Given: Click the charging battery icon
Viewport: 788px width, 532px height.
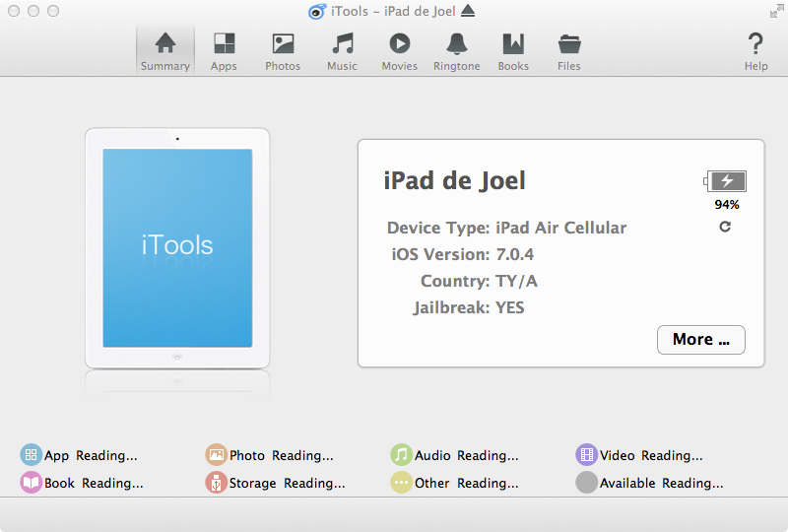Looking at the screenshot, I should pos(725,181).
